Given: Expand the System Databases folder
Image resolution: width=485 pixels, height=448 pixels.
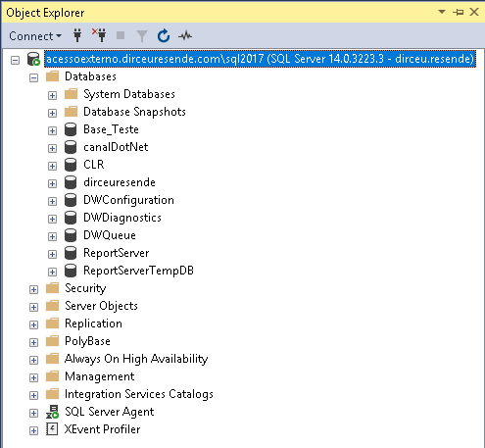Looking at the screenshot, I should (52, 95).
